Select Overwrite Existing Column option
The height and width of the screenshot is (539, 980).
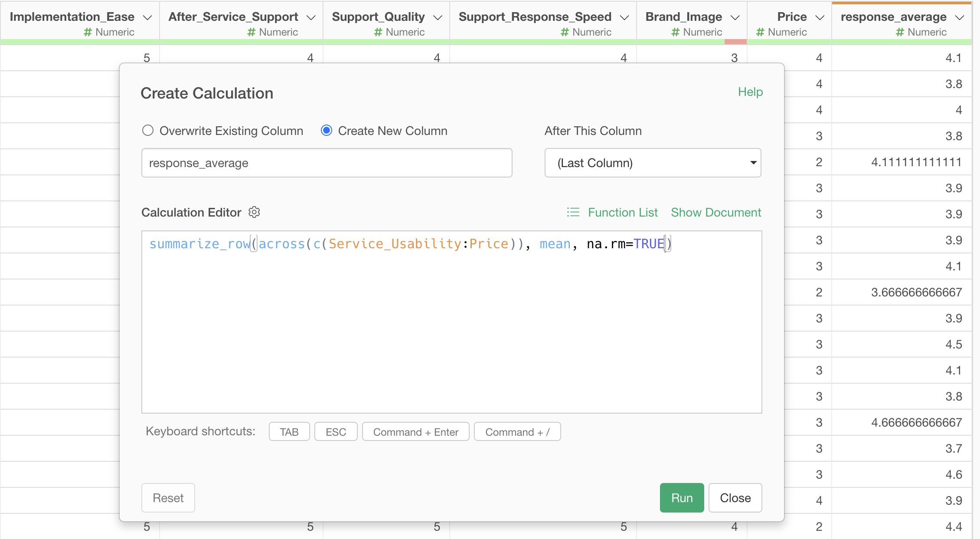coord(148,131)
